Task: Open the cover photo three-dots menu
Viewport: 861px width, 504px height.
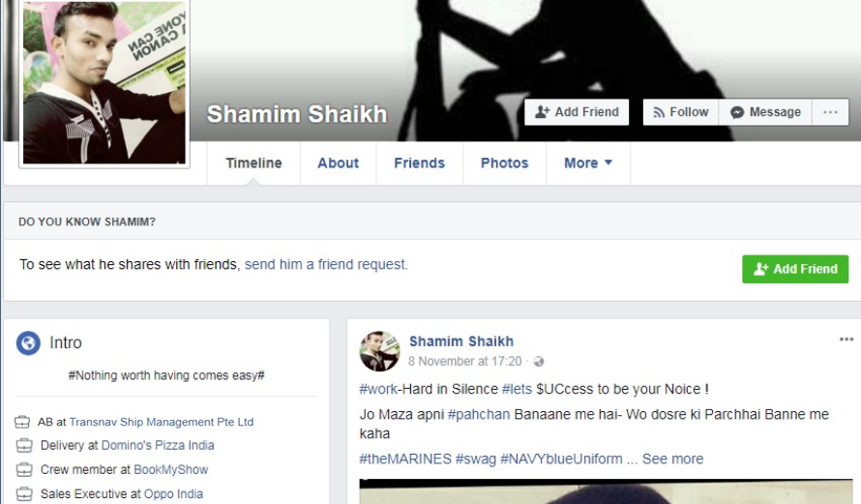Action: tap(830, 112)
